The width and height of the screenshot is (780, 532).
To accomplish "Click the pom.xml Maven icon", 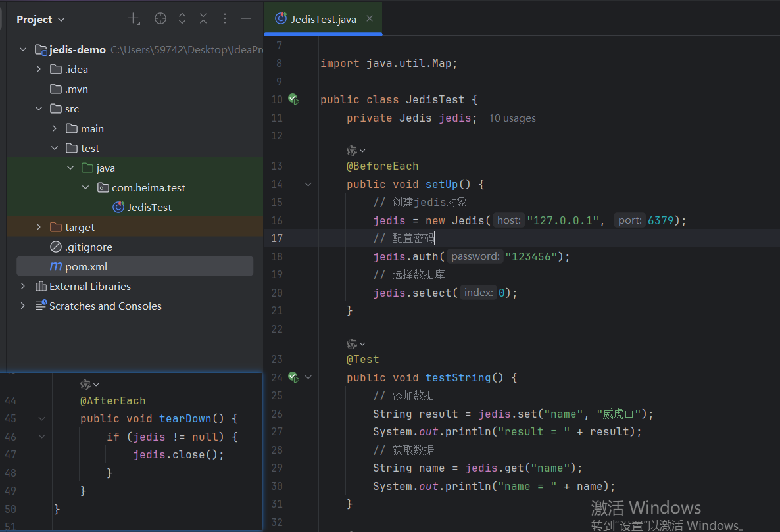I will (56, 266).
